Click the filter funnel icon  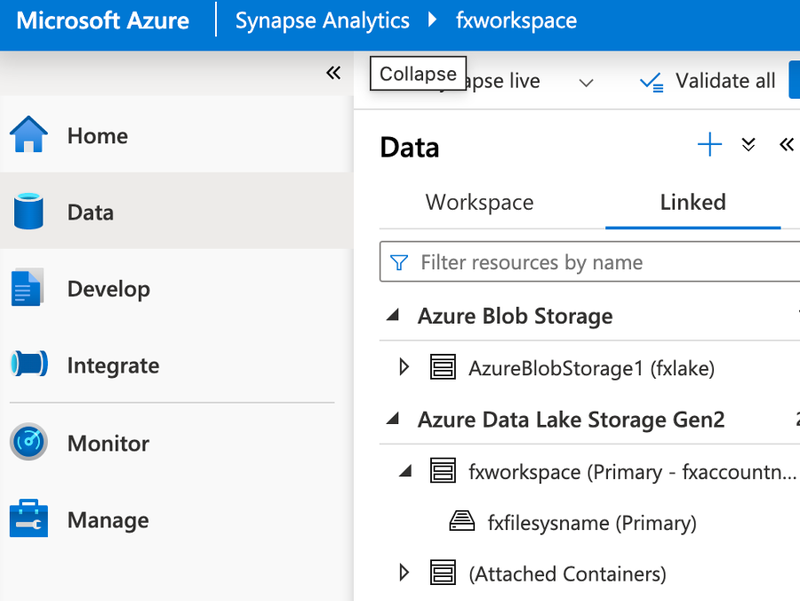pos(399,262)
